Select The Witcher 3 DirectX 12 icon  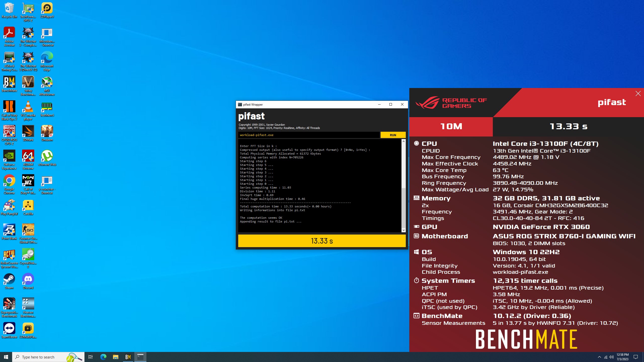coord(28,61)
